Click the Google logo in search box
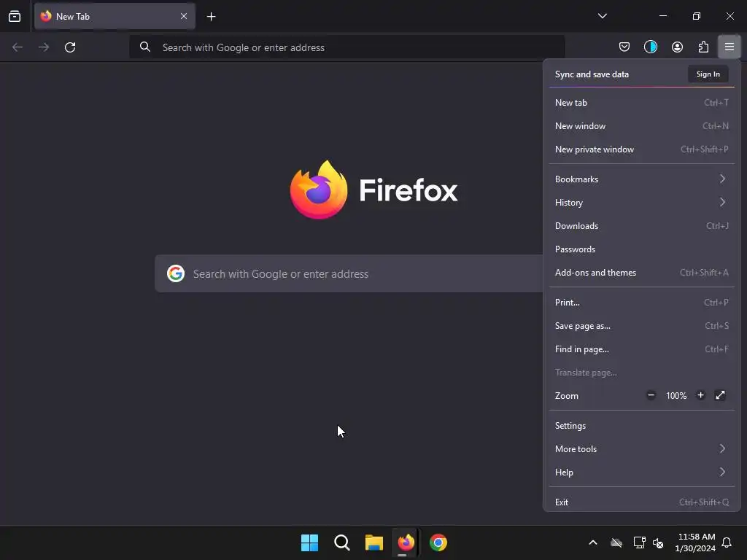Viewport: 747px width, 560px height. coord(176,274)
